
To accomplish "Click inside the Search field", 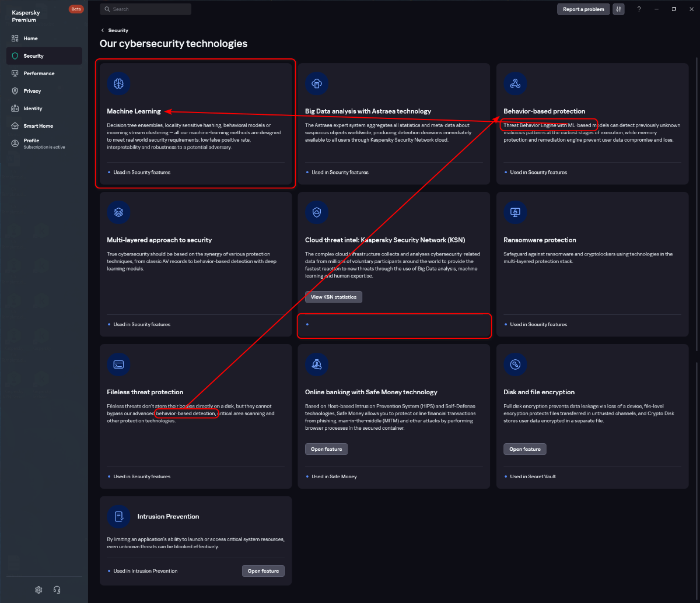I will (145, 9).
